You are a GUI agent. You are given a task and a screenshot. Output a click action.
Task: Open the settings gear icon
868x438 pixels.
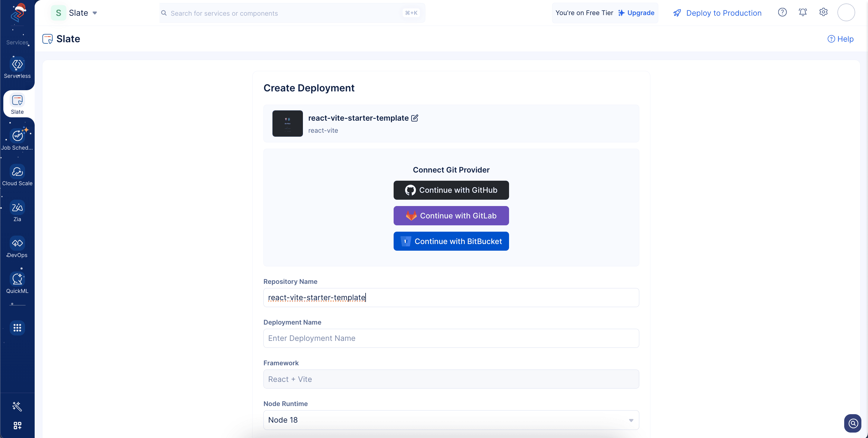click(823, 12)
